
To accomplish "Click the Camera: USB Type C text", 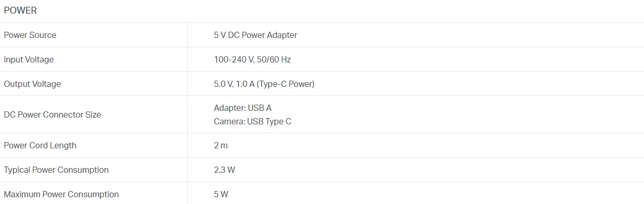I will pyautogui.click(x=253, y=121).
